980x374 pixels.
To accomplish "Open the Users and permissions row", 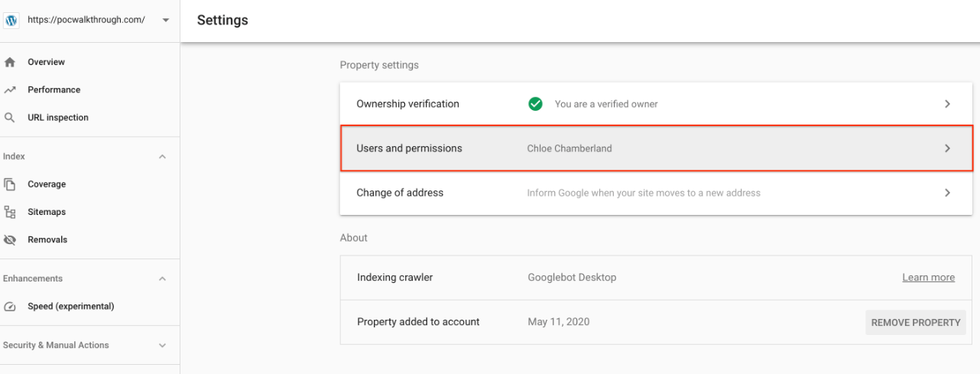I will point(656,148).
